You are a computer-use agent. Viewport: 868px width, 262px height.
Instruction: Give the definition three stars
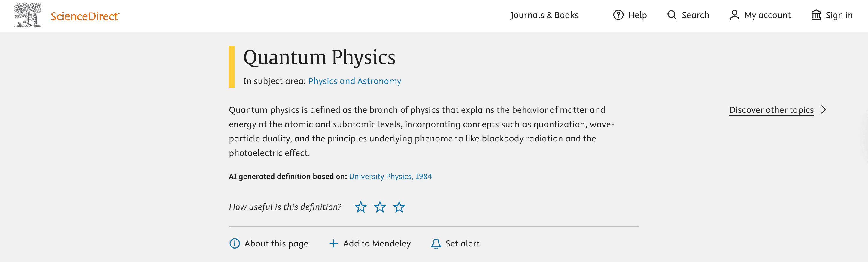tap(400, 207)
